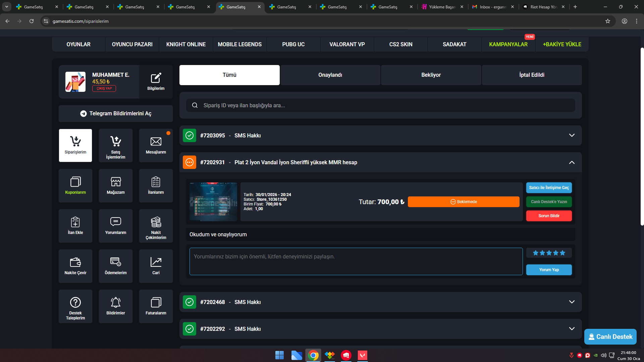
Task: Open the Yorumlarım comments tile
Action: (x=116, y=226)
